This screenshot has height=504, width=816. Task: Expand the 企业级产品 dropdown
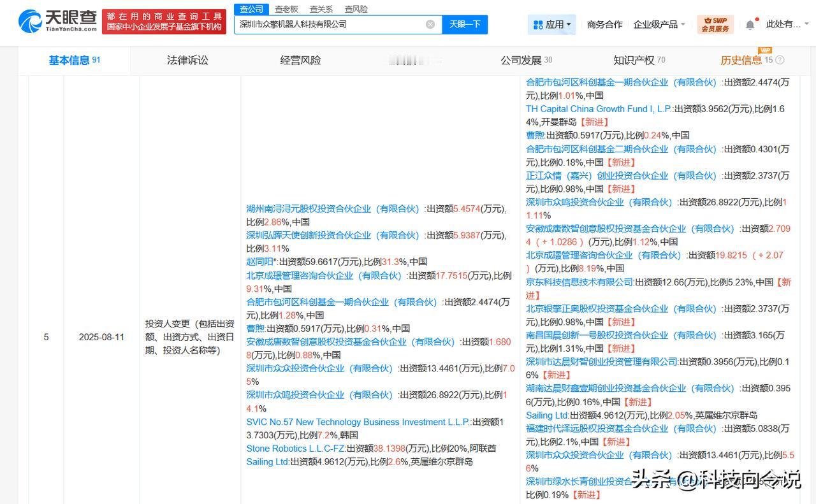pyautogui.click(x=659, y=24)
